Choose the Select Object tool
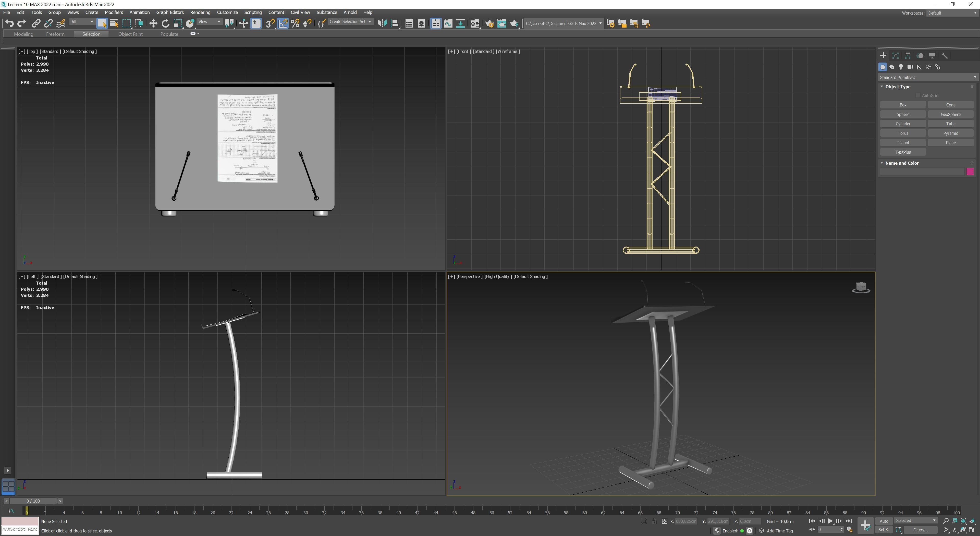The height and width of the screenshot is (536, 980). pyautogui.click(x=102, y=23)
